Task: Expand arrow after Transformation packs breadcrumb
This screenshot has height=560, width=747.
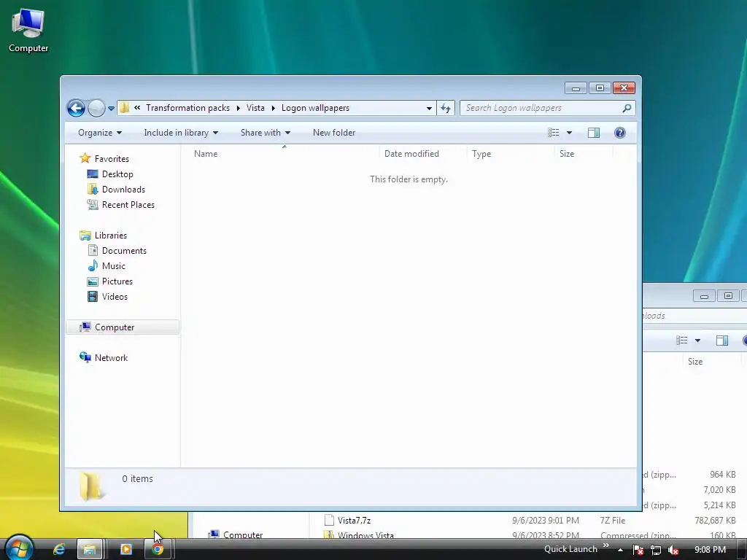Action: [239, 108]
